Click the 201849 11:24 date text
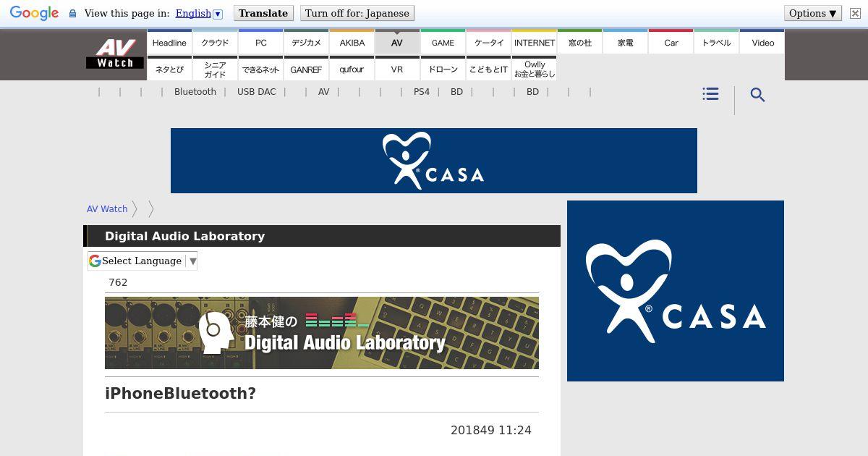 tap(491, 430)
